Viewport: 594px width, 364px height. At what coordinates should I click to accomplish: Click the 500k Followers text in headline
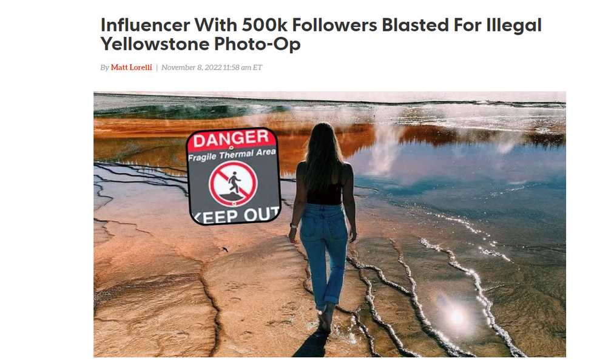(x=309, y=25)
